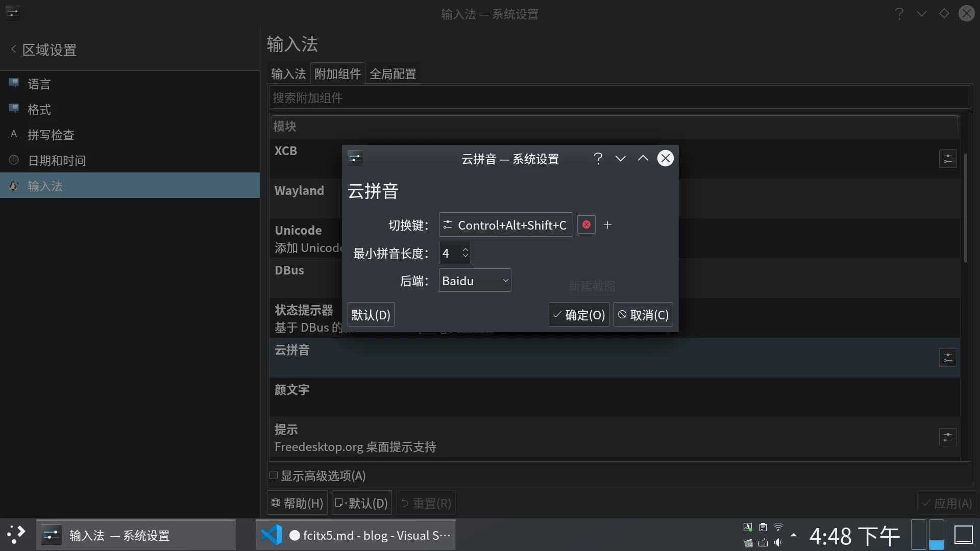Viewport: 980px width, 551px height.
Task: Clear the 切换键 shortcut with red icon
Action: tap(586, 224)
